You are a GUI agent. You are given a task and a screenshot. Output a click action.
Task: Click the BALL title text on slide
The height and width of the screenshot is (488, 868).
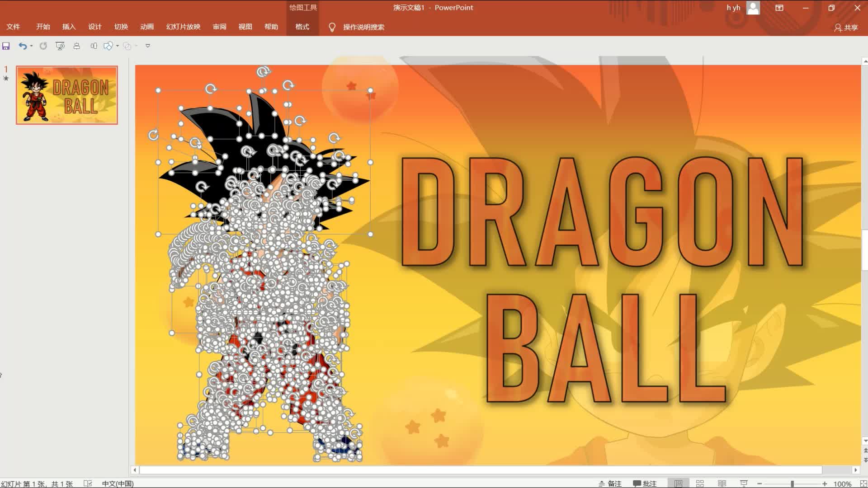606,348
